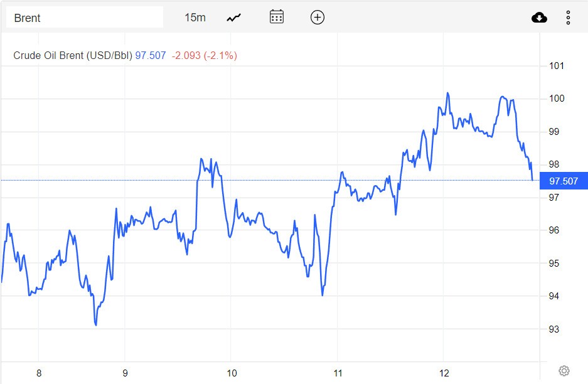Change chart type via line icon
Image resolution: width=588 pixels, height=384 pixels.
tap(234, 18)
